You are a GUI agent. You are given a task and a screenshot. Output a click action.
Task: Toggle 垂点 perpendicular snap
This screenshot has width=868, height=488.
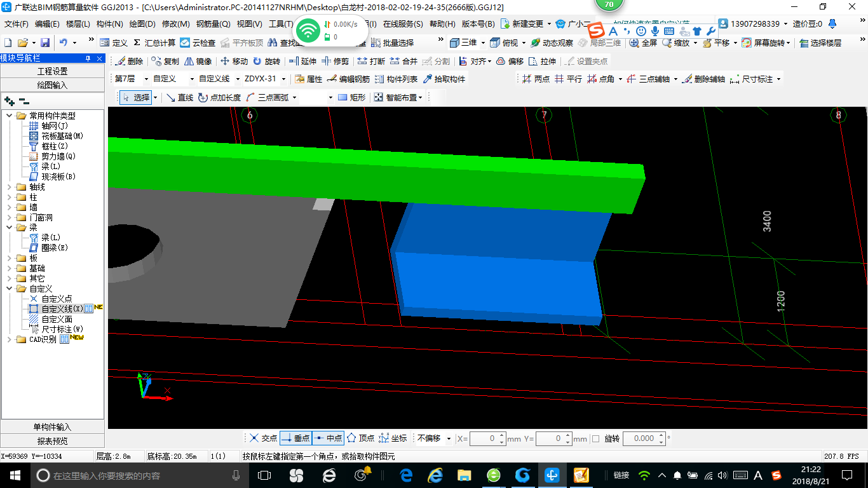tap(295, 438)
